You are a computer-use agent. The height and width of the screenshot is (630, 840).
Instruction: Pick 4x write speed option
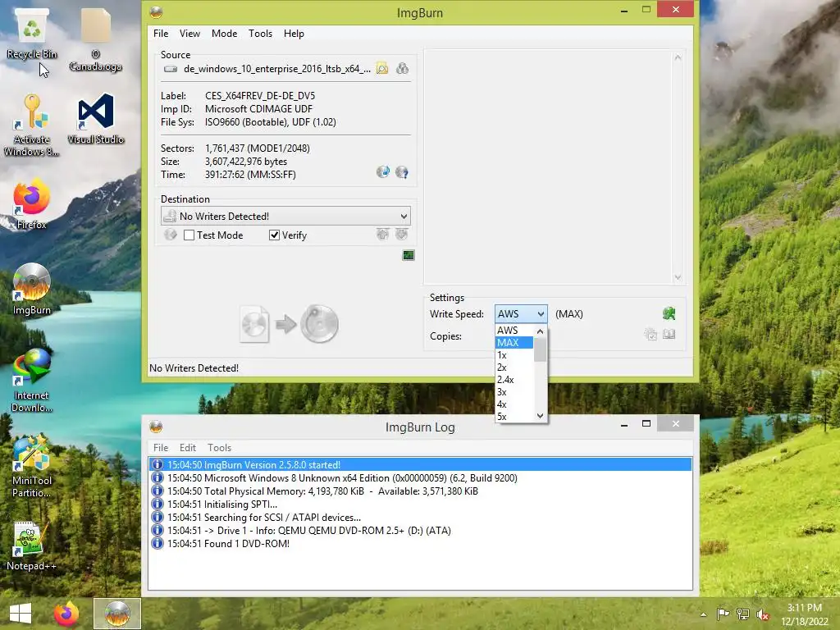pyautogui.click(x=514, y=404)
